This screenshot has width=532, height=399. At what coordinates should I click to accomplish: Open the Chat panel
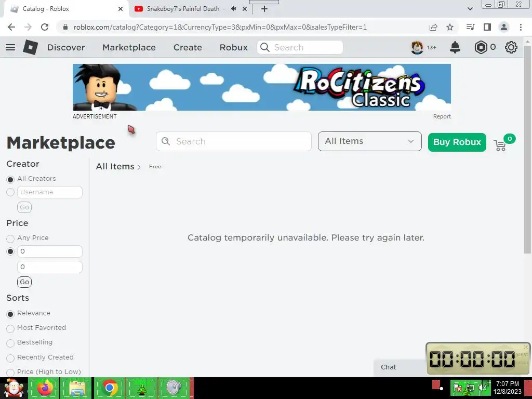click(400, 367)
